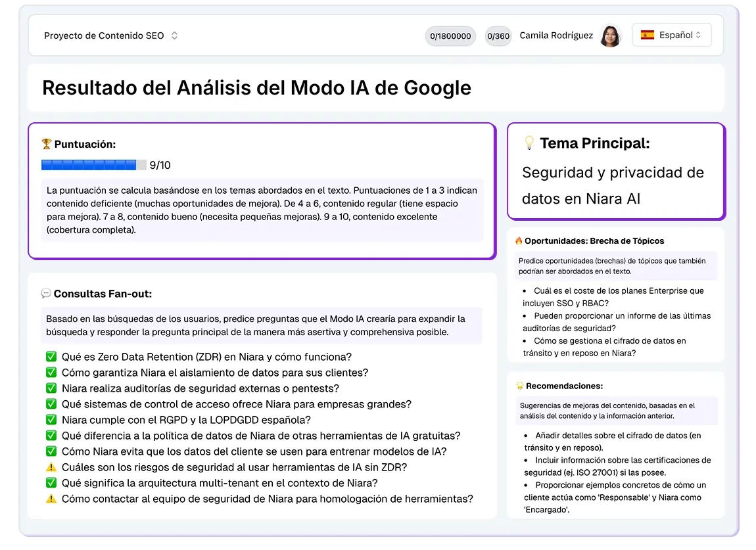Click the green check for arquitectura multi-tenant query
Screen dimensions: 756x550
51,483
